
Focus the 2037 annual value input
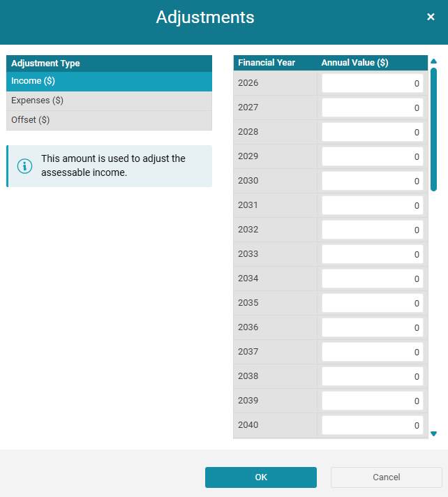tap(372, 353)
